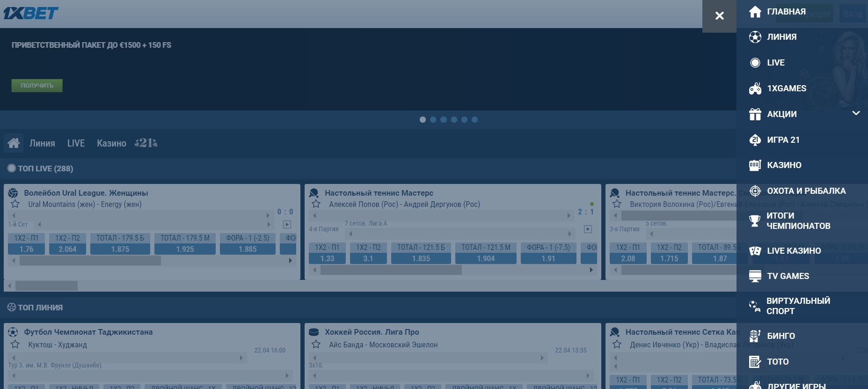Open TV GAMES monitor icon
Image resolution: width=868 pixels, height=389 pixels.
click(755, 276)
